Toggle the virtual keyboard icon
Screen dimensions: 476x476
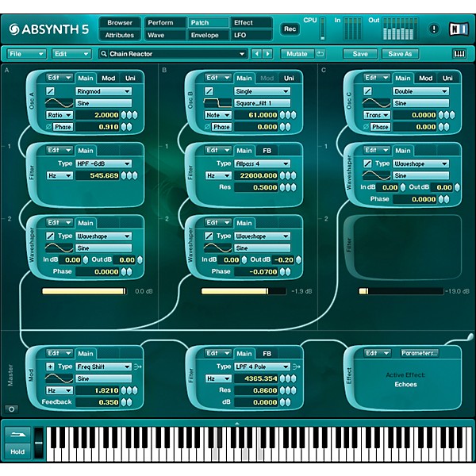click(x=459, y=54)
